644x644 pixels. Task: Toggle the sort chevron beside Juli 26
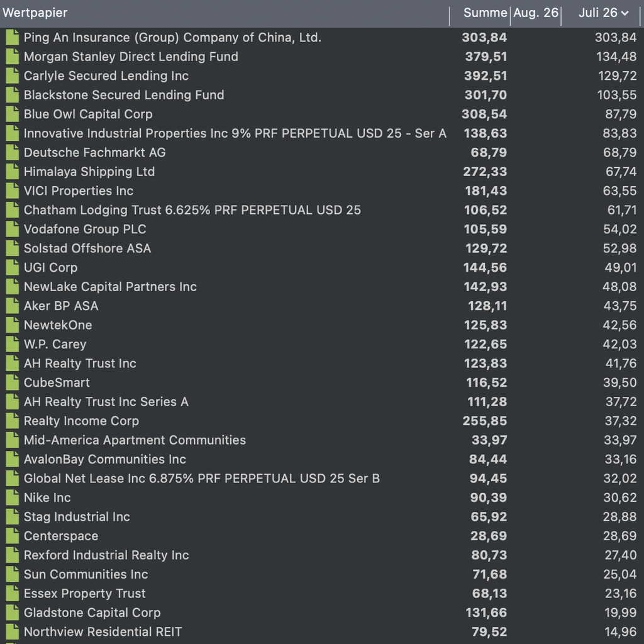coord(625,13)
